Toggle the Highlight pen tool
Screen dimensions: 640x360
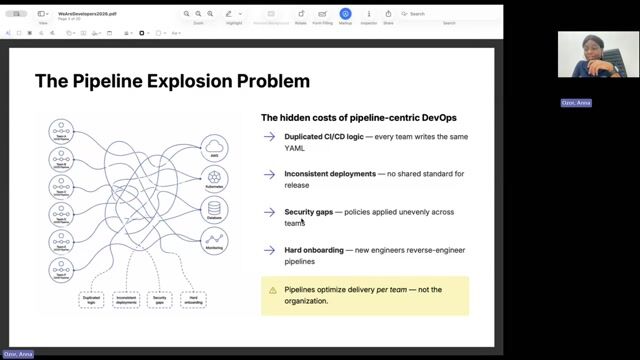(229, 14)
